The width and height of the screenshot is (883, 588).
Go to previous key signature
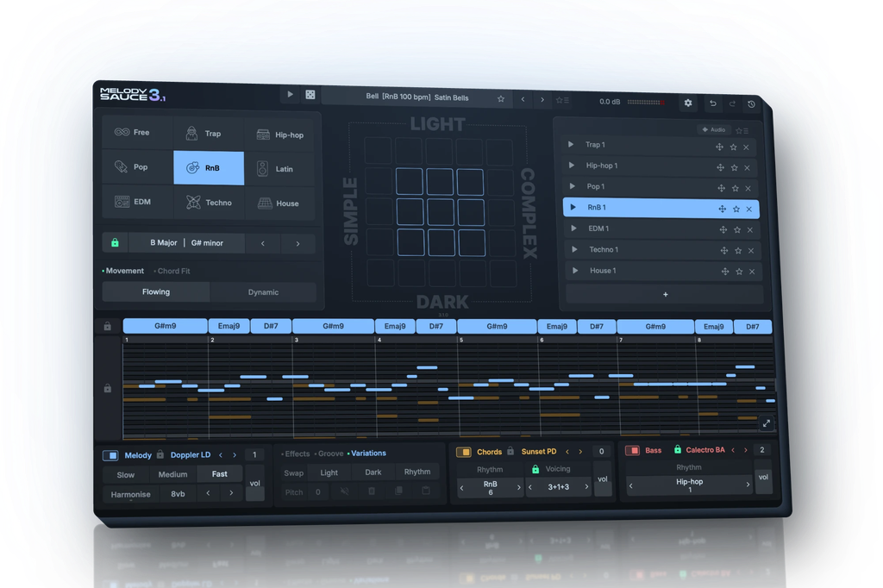(x=263, y=243)
